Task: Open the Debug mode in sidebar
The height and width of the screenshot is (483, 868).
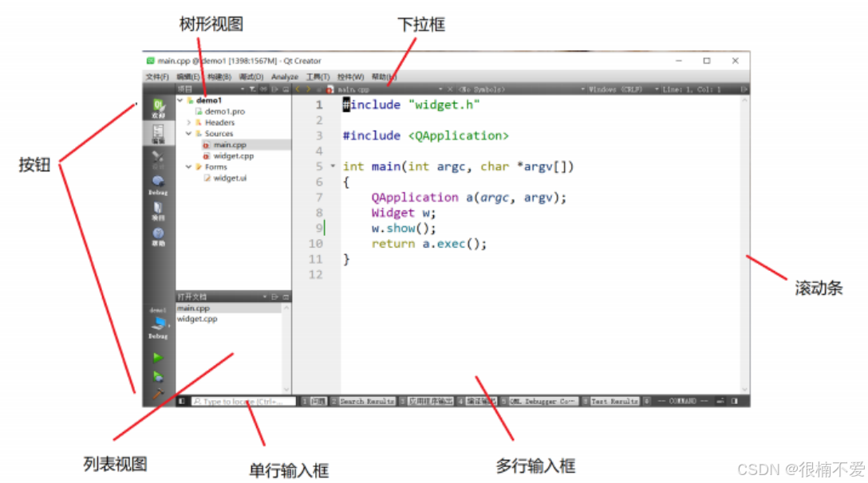Action: (158, 186)
